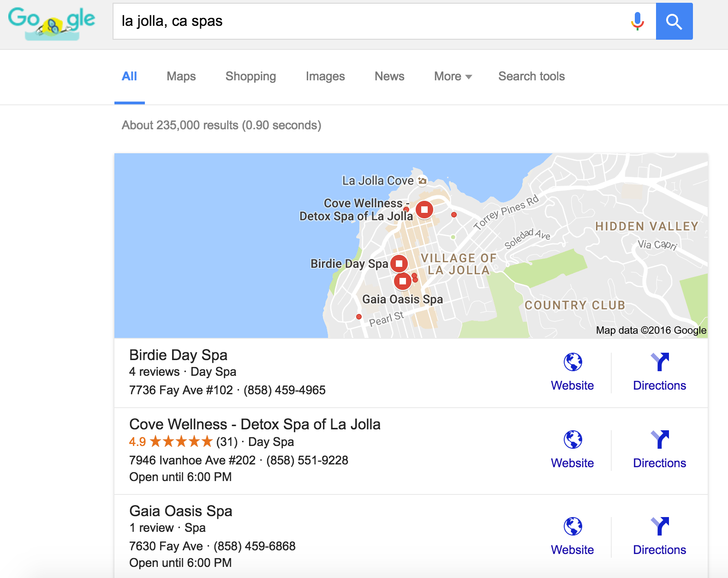Get directions to Birdie Day Spa

tap(659, 362)
